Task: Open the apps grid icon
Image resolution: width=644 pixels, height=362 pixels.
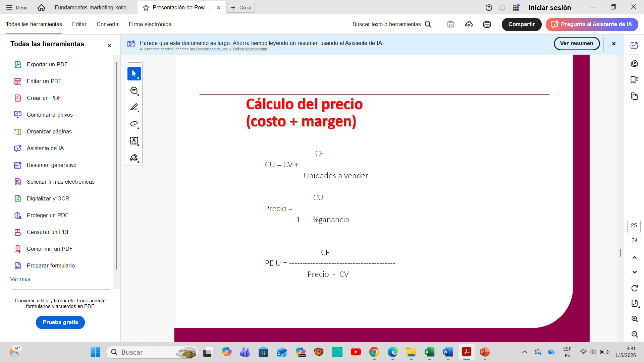Action: 516,7
